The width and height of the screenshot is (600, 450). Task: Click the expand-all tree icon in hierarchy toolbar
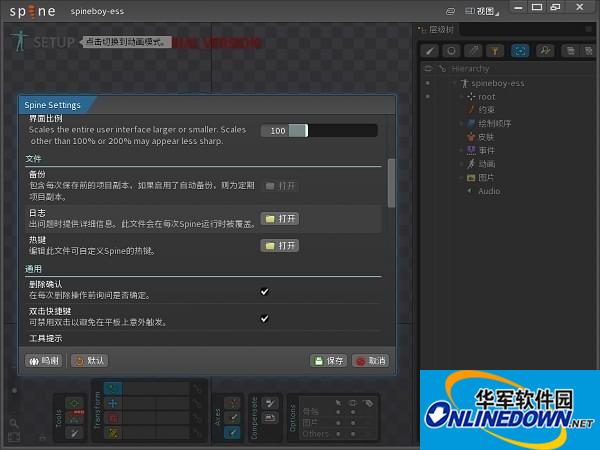point(571,51)
